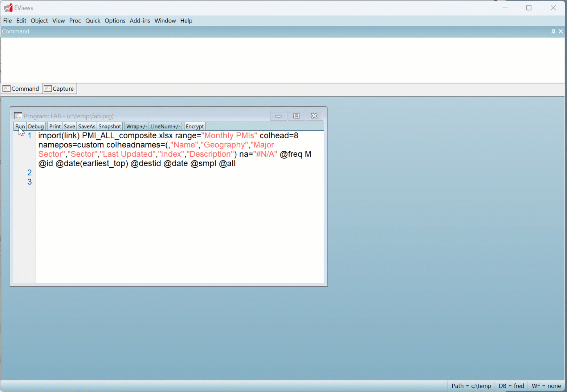567x392 pixels.
Task: Pin the Command pane
Action: (553, 32)
